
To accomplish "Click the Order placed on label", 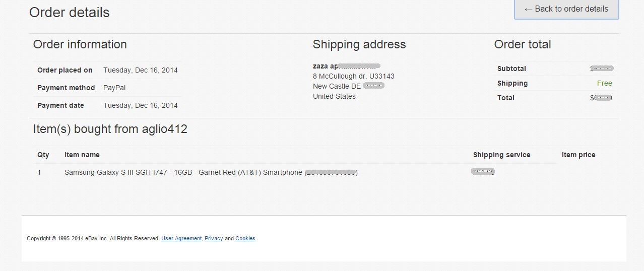I will (65, 70).
